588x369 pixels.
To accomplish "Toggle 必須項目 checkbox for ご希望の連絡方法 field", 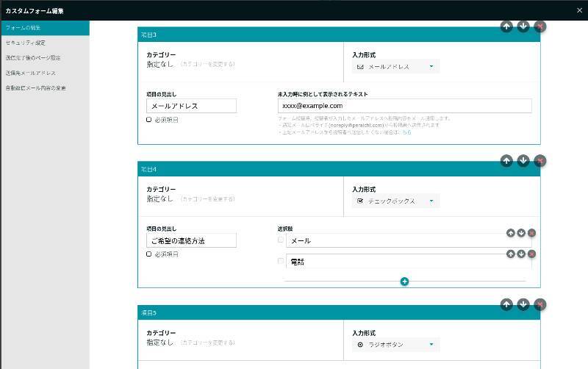I will [149, 254].
